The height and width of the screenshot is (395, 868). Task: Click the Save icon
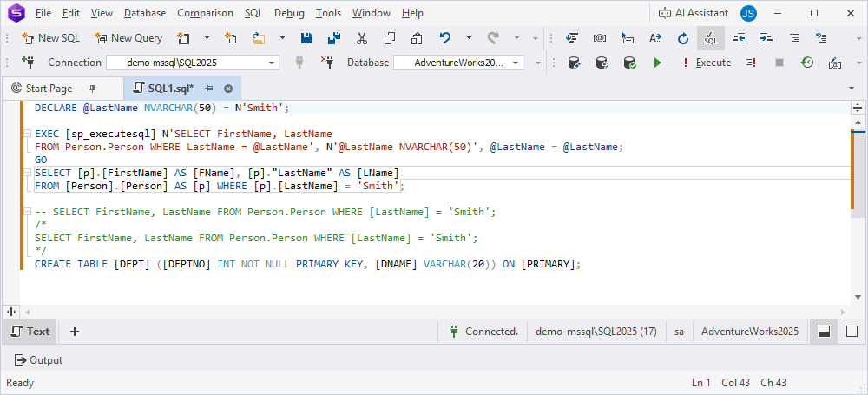pos(306,38)
